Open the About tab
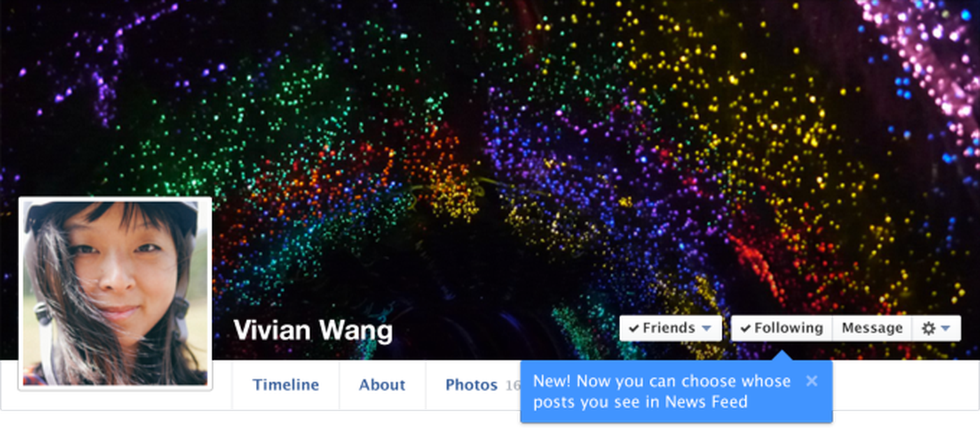Screen dimensions: 980x428 [382, 385]
